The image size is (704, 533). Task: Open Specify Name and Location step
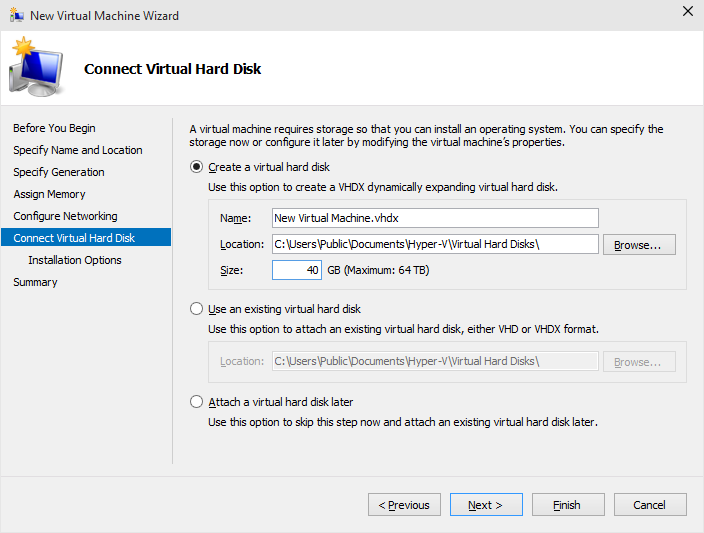(78, 150)
